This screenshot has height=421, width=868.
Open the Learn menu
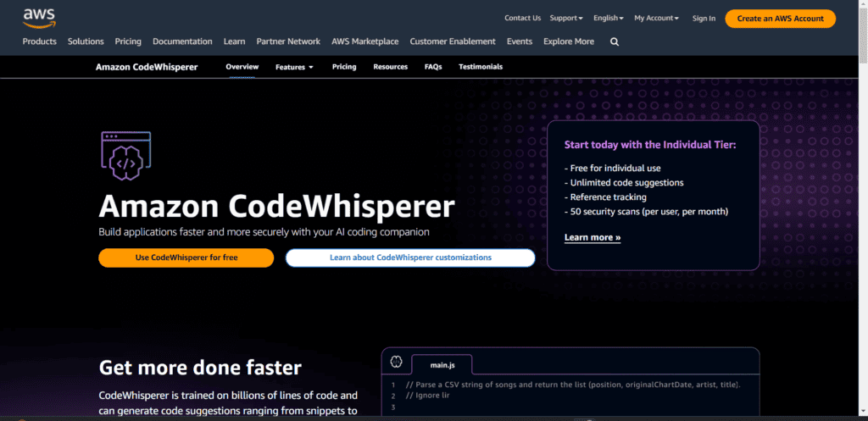tap(234, 42)
